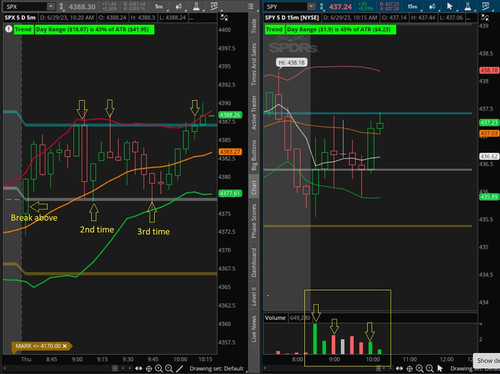500x374 pixels.
Task: Select pointer tool under SPY chart
Action: (x=440, y=368)
